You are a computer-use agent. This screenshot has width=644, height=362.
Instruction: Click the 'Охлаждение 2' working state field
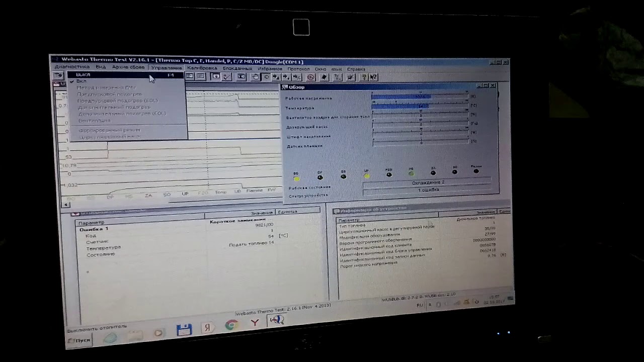click(x=427, y=183)
